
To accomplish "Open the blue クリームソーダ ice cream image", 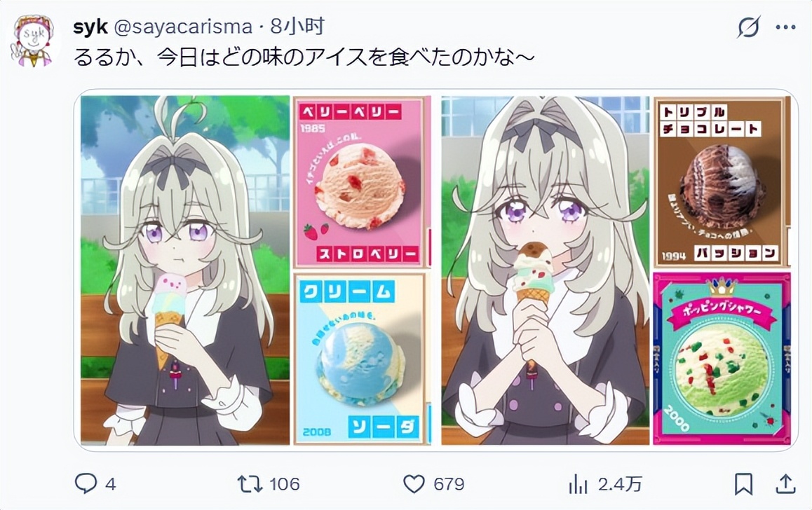I will 362,359.
